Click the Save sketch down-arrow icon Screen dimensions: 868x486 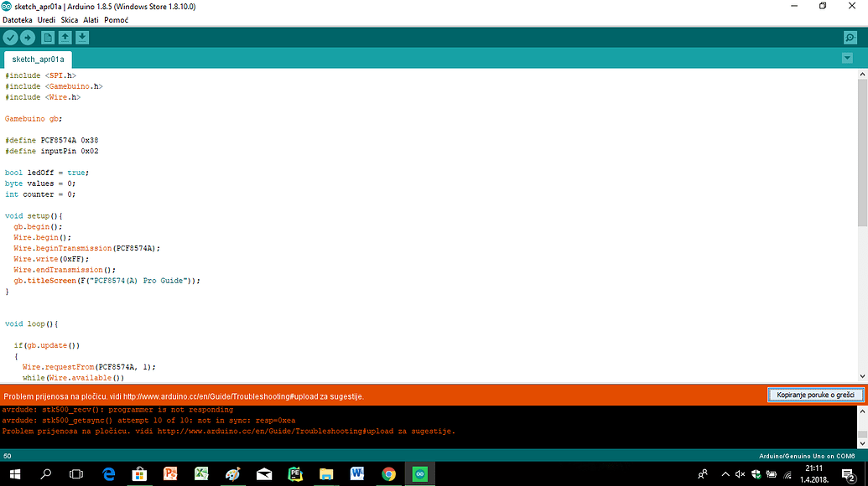pos(82,38)
